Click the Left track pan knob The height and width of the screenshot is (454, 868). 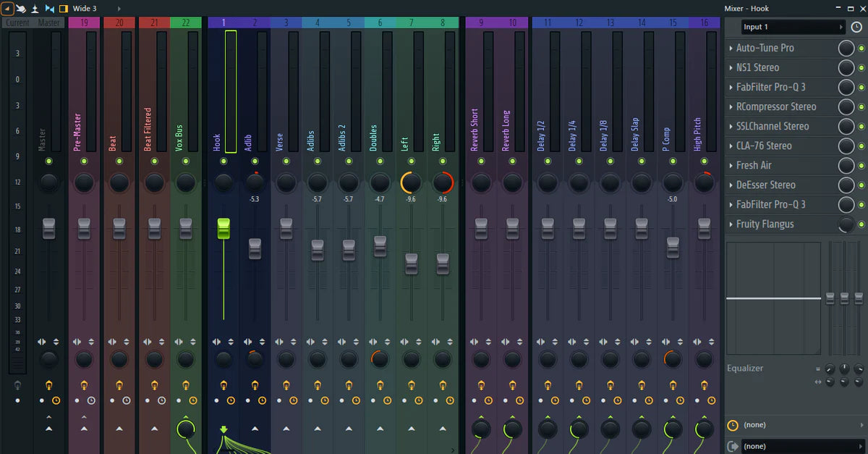tap(411, 182)
